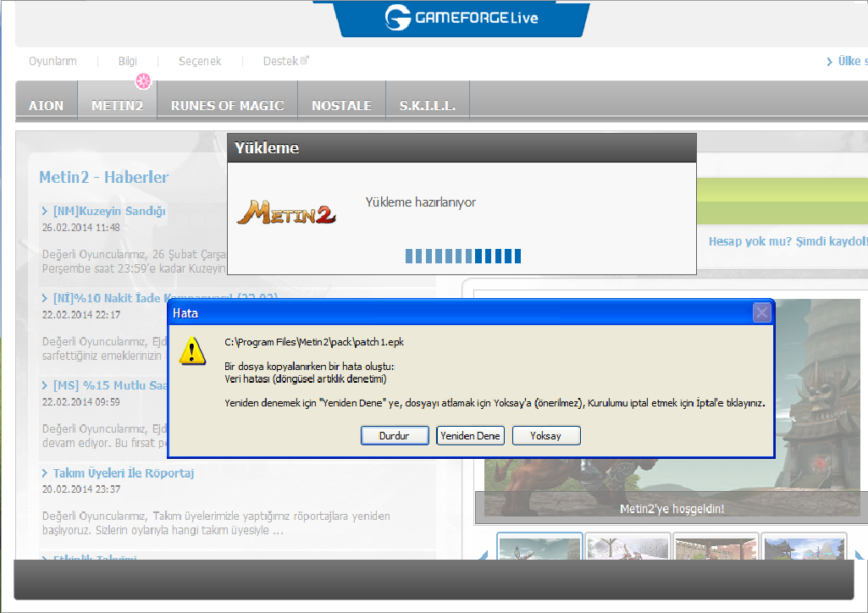Select the first screenshot thumbnail

539,547
